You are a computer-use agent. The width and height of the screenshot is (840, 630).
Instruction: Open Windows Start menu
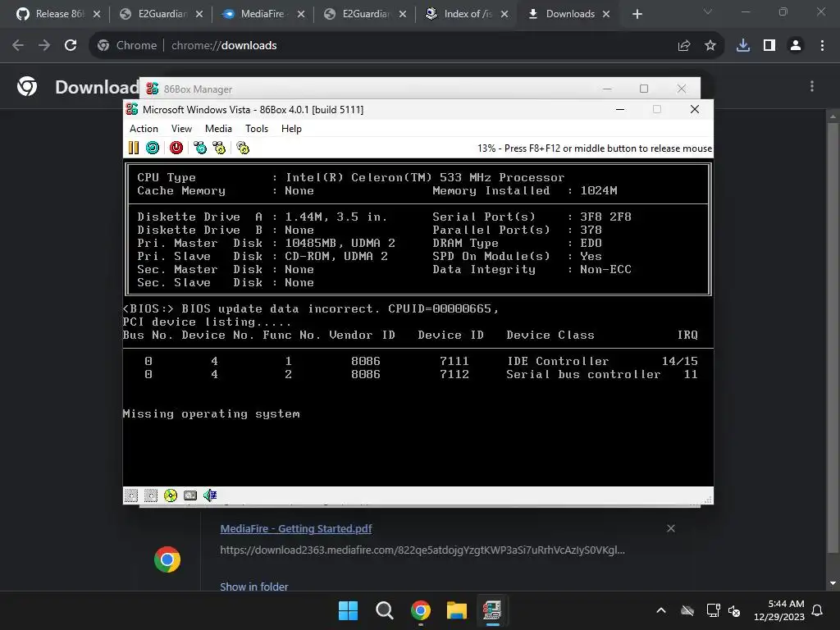348,610
